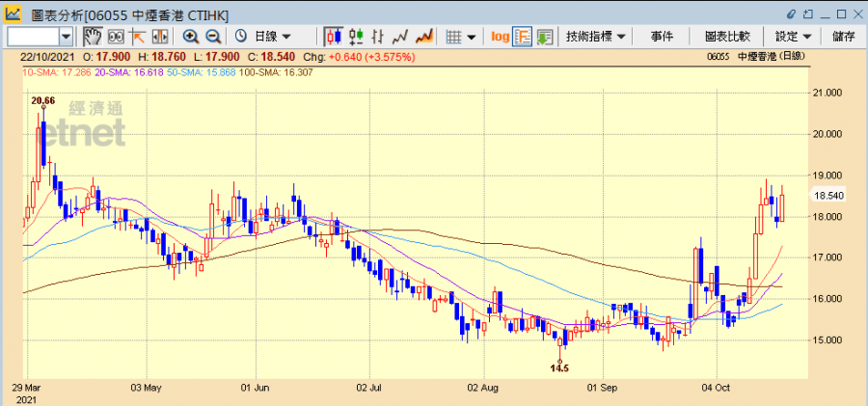Viewport: 868px width, 406px height.
Task: Switch to the line chart type
Action: [x=400, y=37]
